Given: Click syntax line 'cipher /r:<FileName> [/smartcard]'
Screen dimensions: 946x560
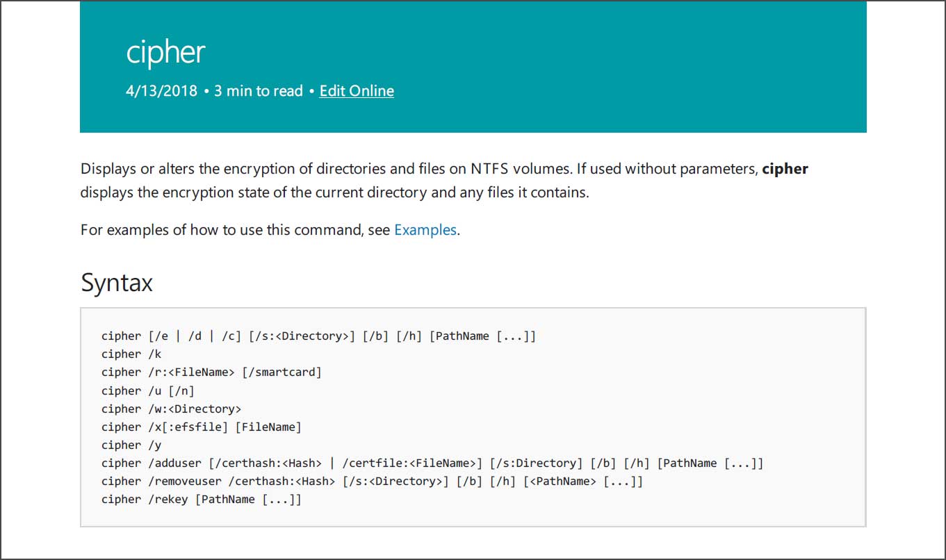Looking at the screenshot, I should (x=212, y=372).
